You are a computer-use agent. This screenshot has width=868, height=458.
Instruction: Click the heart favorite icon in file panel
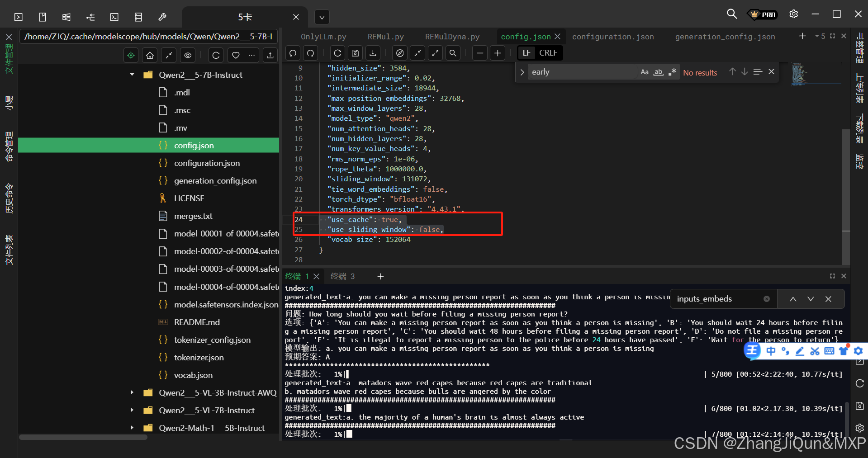pos(236,55)
